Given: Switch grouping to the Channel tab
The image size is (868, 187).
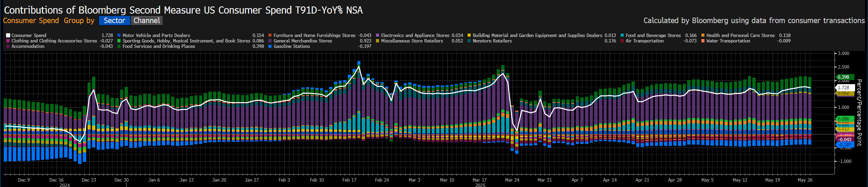Looking at the screenshot, I should pyautogui.click(x=147, y=21).
